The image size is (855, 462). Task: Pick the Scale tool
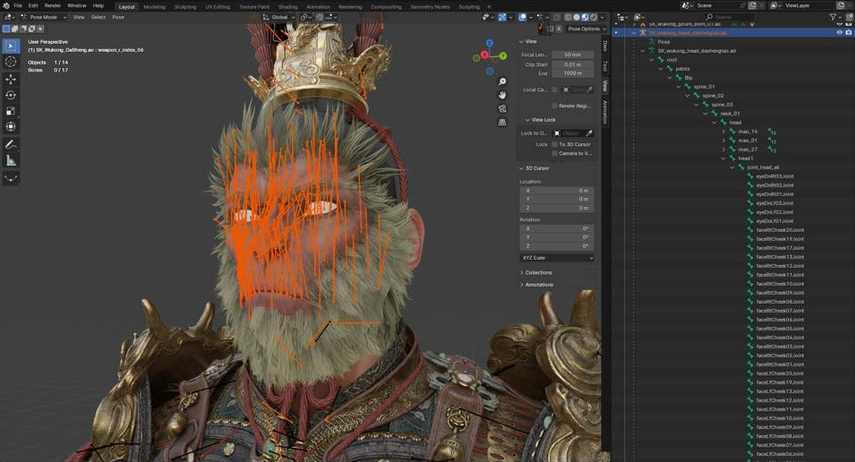pyautogui.click(x=10, y=111)
